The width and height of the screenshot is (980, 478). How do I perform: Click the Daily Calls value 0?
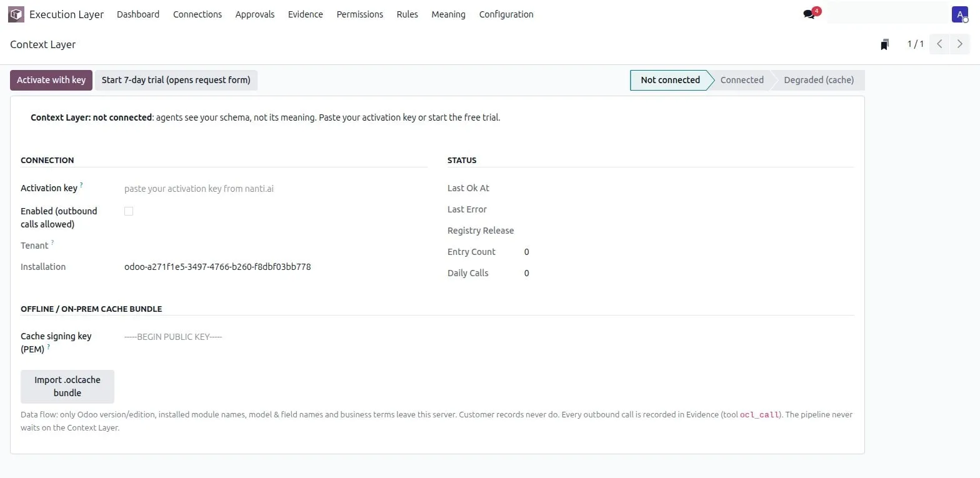coord(527,273)
